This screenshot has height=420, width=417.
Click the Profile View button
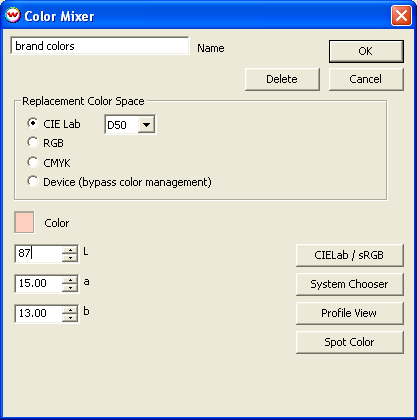[349, 313]
